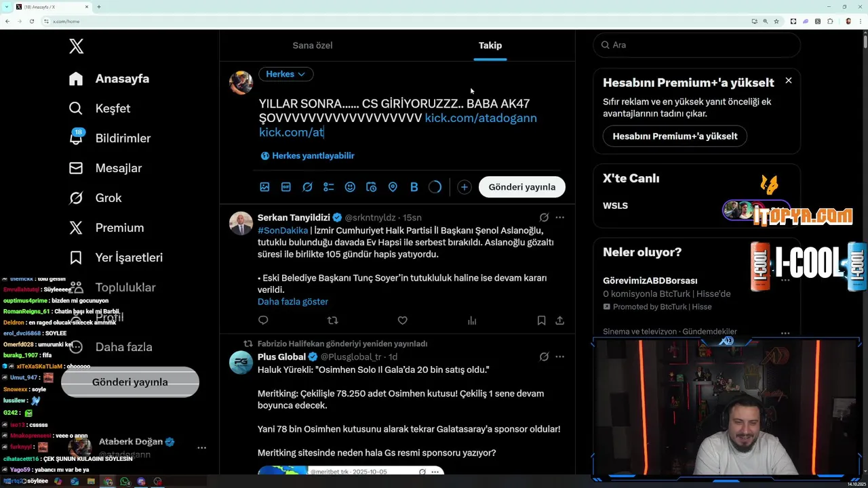This screenshot has width=868, height=488.
Task: Open Outlook from taskbar
Action: 75,481
